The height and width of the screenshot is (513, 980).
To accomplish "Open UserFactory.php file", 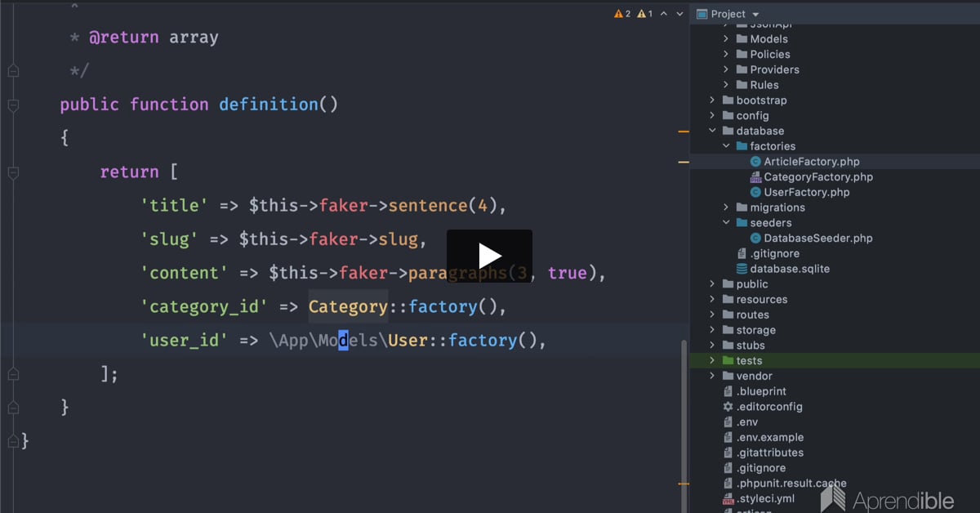I will (x=807, y=192).
